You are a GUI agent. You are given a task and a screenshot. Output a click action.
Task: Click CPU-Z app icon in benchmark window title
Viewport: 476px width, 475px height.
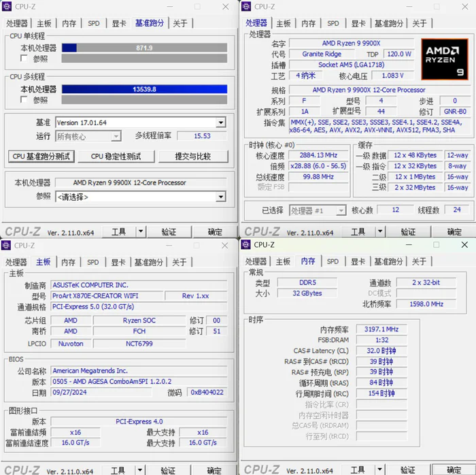coord(6,6)
